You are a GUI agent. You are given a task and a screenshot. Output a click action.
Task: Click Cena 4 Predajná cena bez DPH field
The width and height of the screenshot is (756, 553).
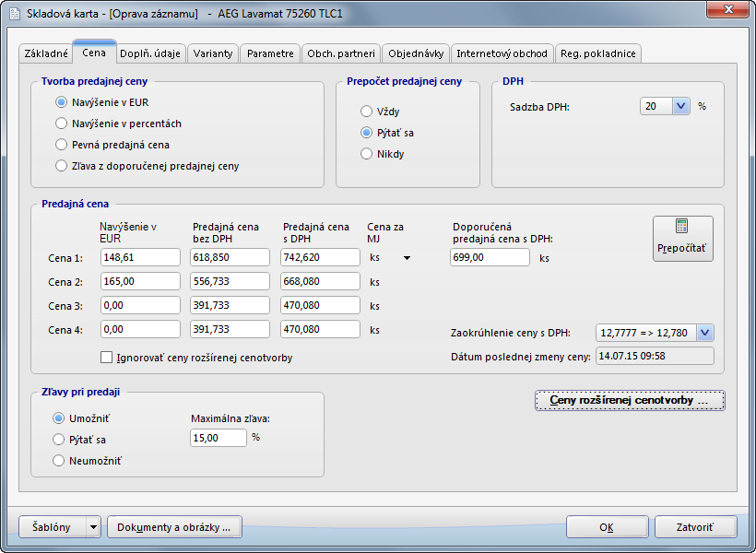click(230, 329)
